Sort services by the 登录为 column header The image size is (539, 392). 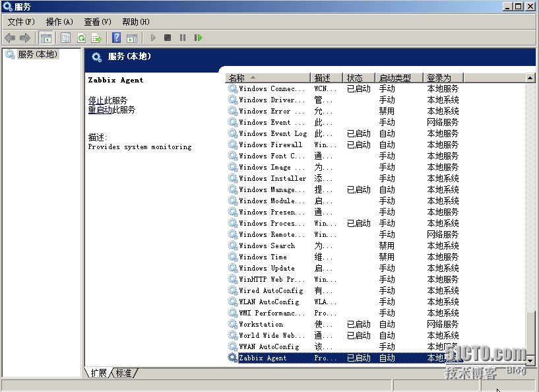(443, 78)
